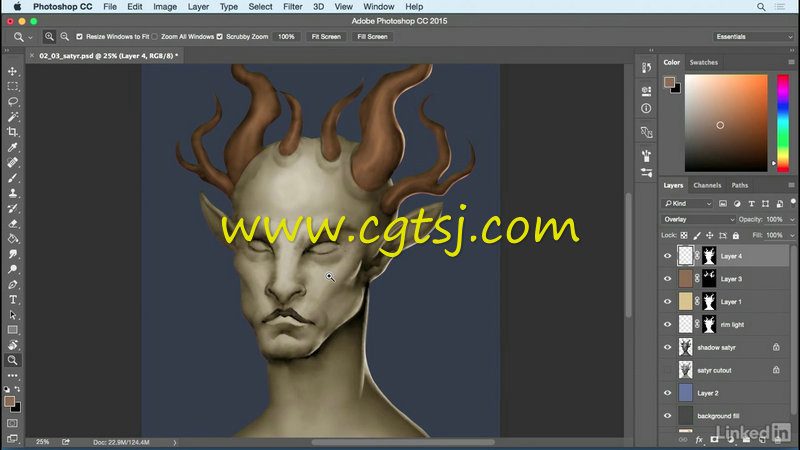Toggle Zoom All Windows checkbox

pos(155,37)
